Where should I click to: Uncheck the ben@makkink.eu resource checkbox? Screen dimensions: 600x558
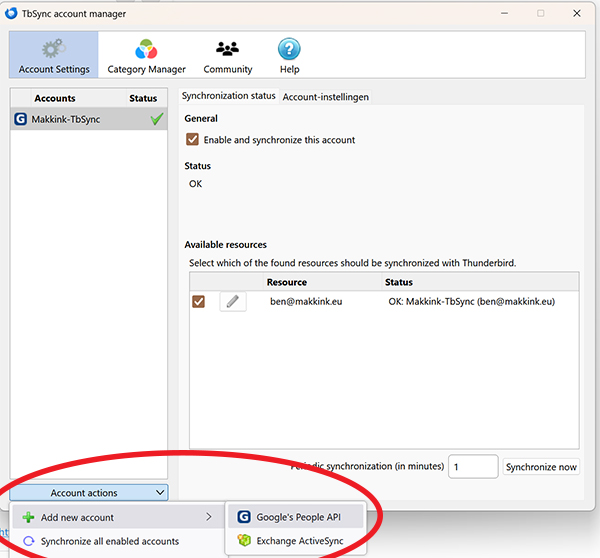198,302
